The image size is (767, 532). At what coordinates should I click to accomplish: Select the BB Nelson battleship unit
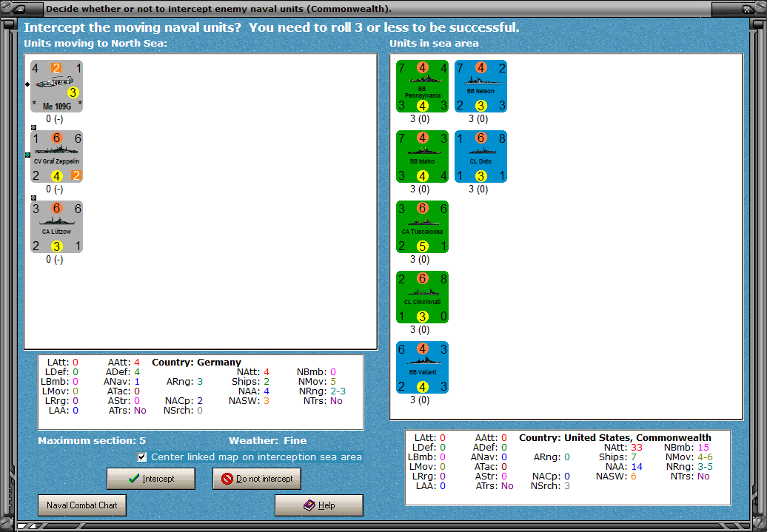480,87
